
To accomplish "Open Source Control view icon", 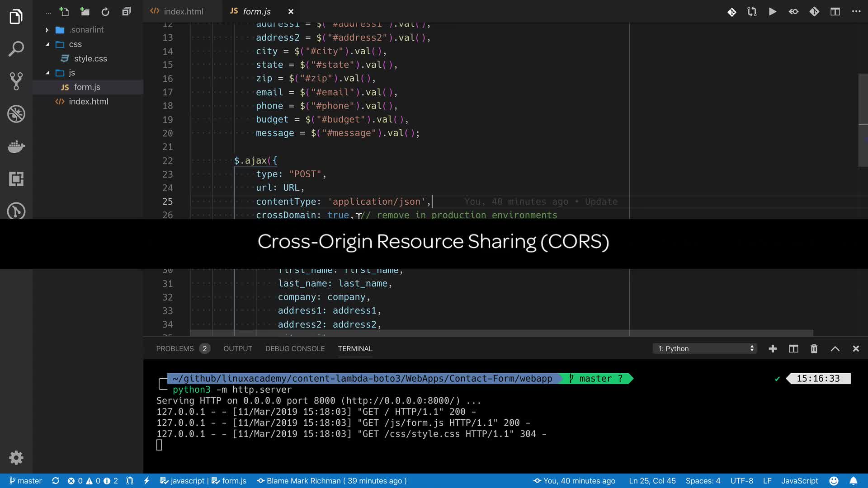I will pyautogui.click(x=16, y=81).
